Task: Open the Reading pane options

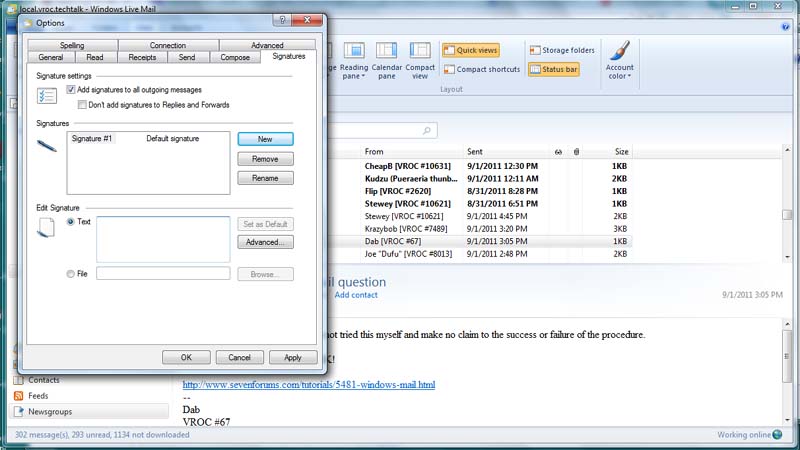Action: (x=354, y=61)
